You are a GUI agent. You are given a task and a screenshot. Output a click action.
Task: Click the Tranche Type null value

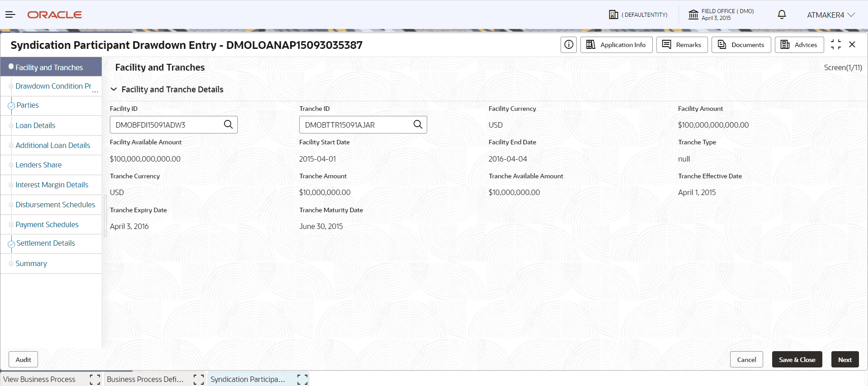684,159
